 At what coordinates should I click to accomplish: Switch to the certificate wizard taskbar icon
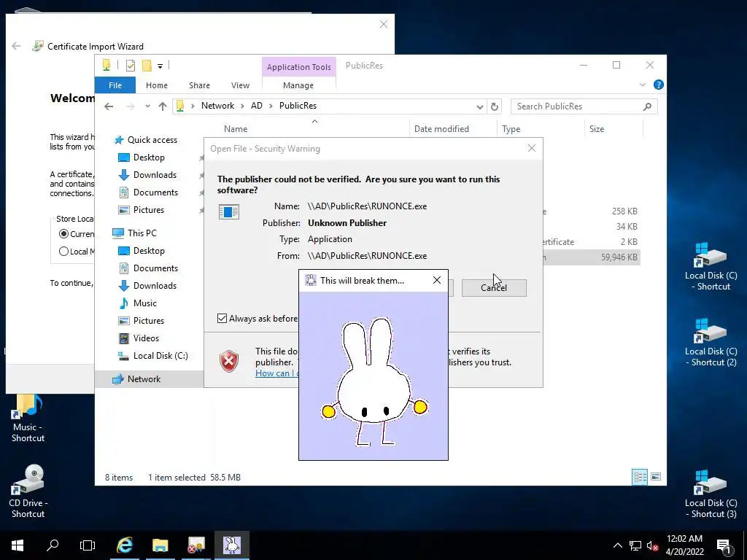[x=196, y=545]
